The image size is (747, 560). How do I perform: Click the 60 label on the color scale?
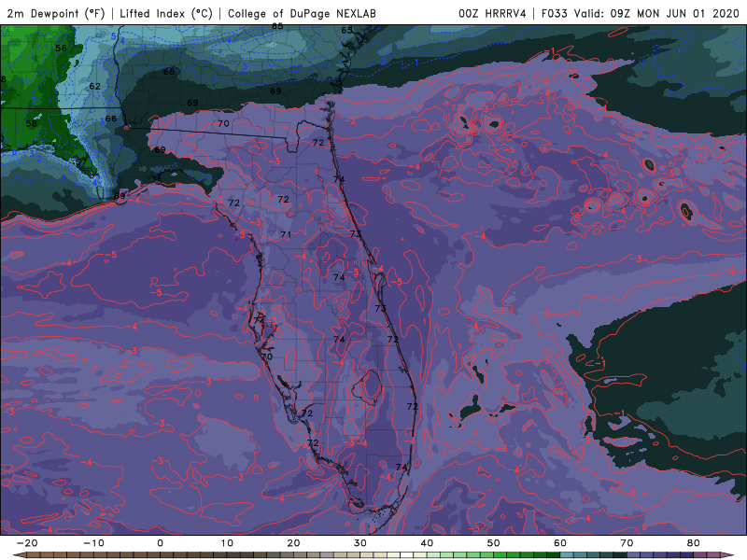pyautogui.click(x=560, y=543)
